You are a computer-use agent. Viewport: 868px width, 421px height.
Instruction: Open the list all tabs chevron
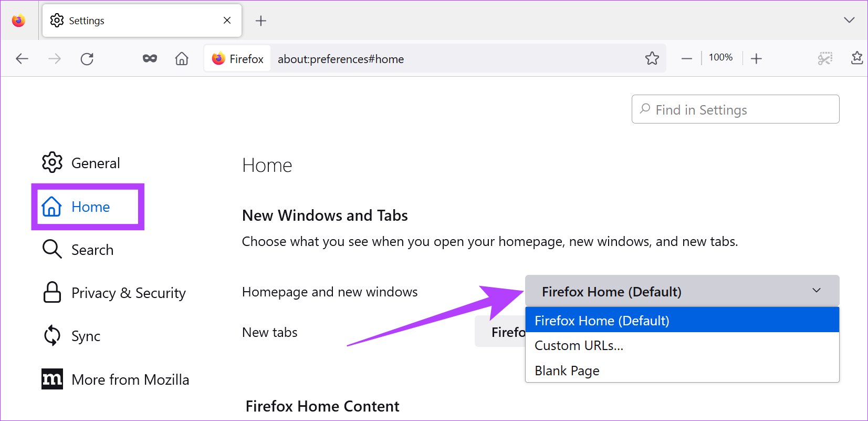(849, 20)
